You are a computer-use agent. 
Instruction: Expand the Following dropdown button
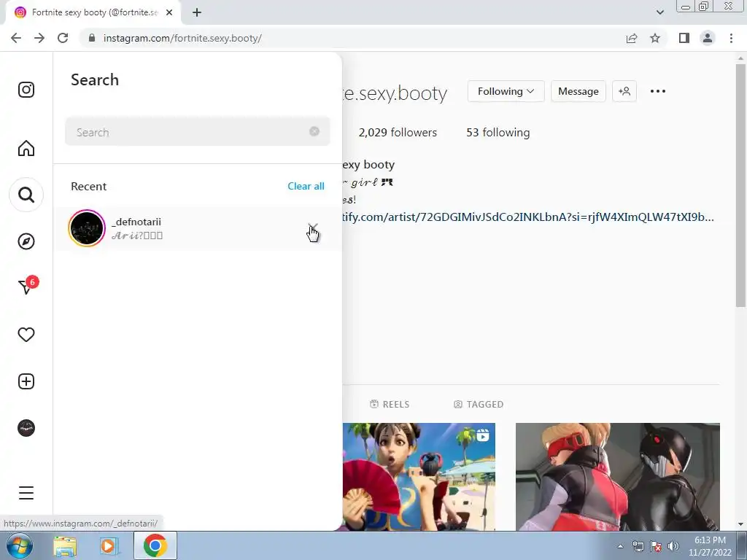pos(506,91)
